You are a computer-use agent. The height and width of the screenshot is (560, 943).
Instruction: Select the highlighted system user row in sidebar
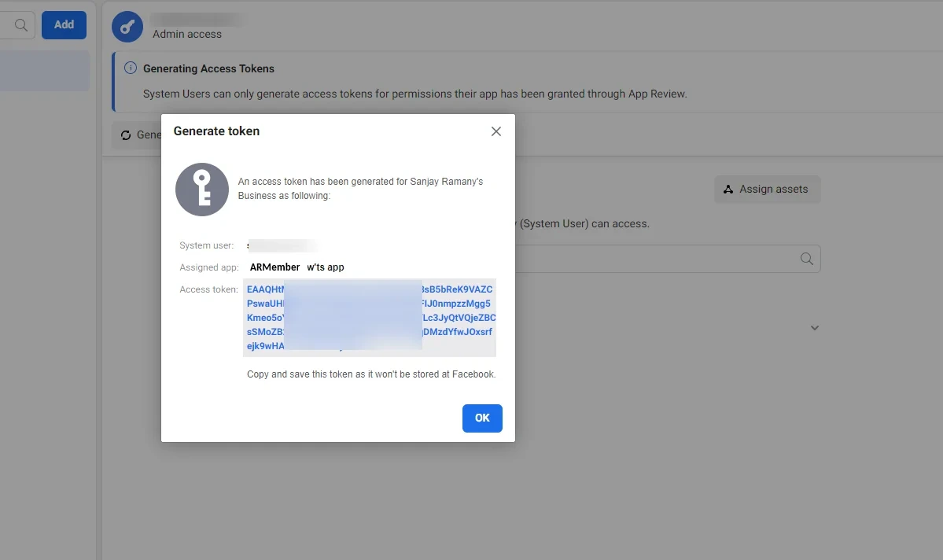(45, 71)
